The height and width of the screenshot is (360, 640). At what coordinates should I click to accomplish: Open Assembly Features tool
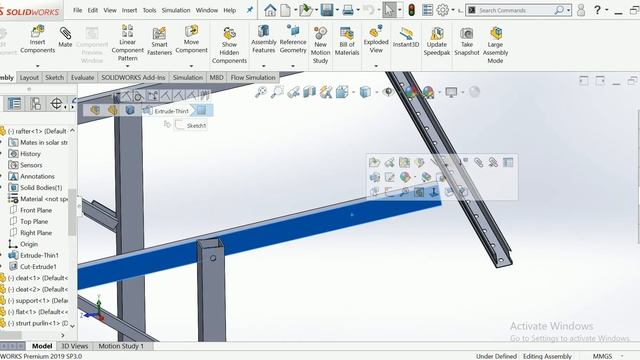(x=264, y=39)
